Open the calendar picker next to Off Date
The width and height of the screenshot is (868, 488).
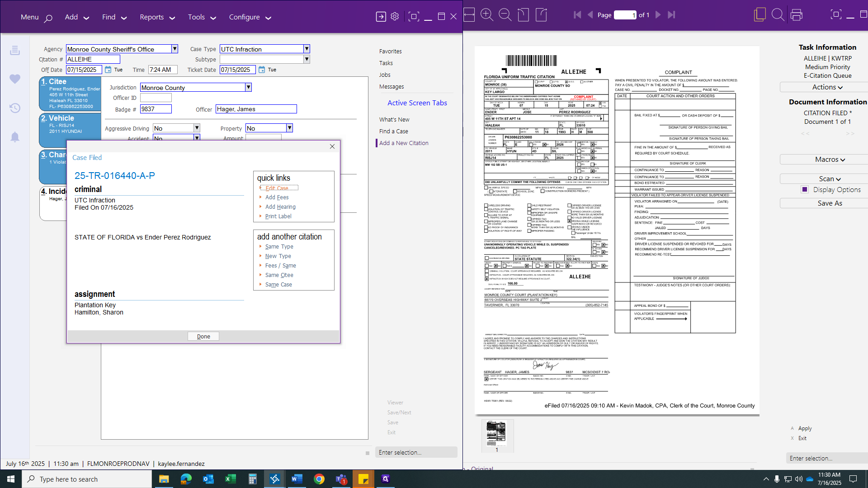[108, 70]
